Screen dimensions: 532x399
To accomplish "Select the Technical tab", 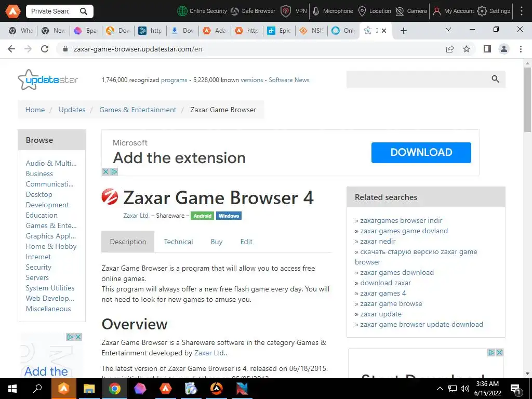I will tap(179, 242).
